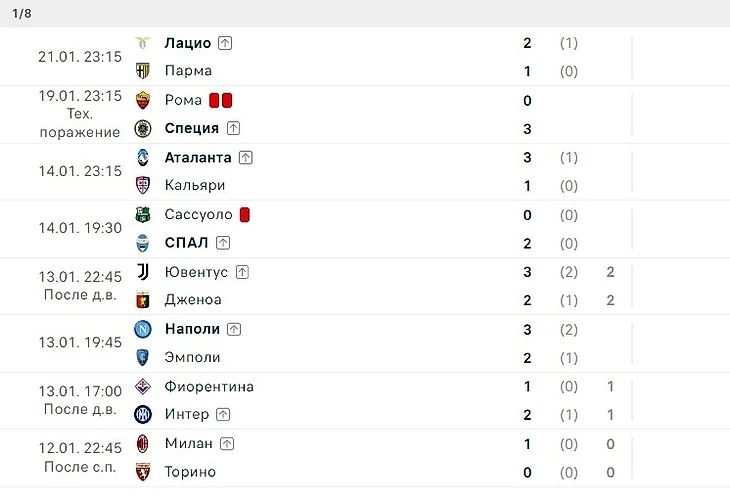730x501 pixels.
Task: Open the Аталанта team link
Action: tap(198, 157)
